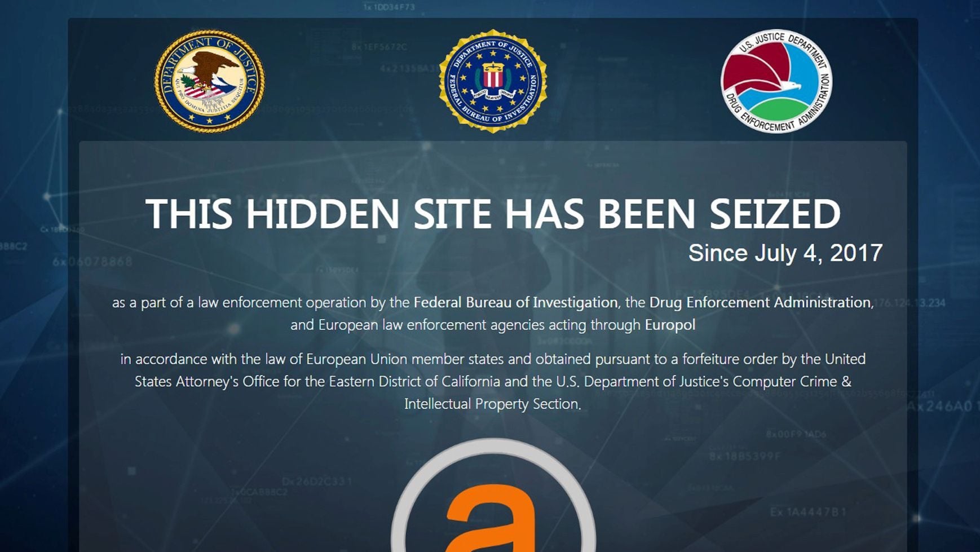The width and height of the screenshot is (980, 552).
Task: Select 'Drug Enforcement Administration' bold text
Action: tap(760, 302)
